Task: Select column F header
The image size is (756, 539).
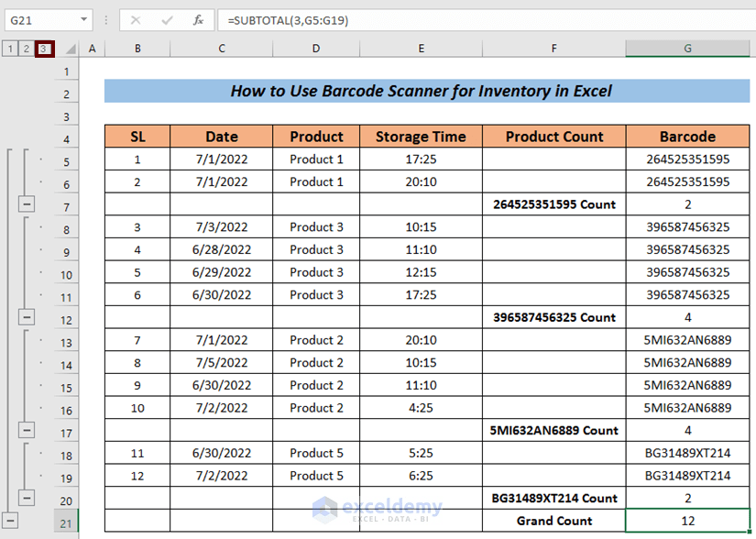Action: (x=554, y=49)
